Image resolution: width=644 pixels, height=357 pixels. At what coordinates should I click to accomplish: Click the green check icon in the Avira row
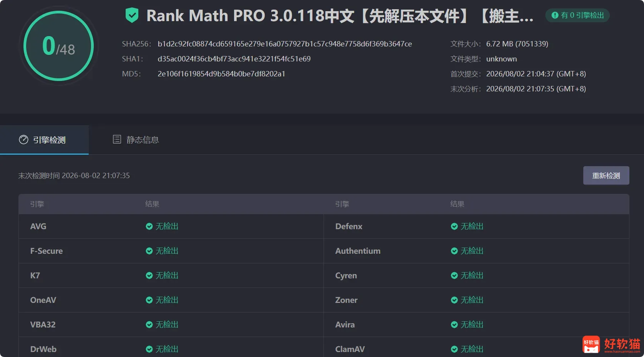(454, 325)
